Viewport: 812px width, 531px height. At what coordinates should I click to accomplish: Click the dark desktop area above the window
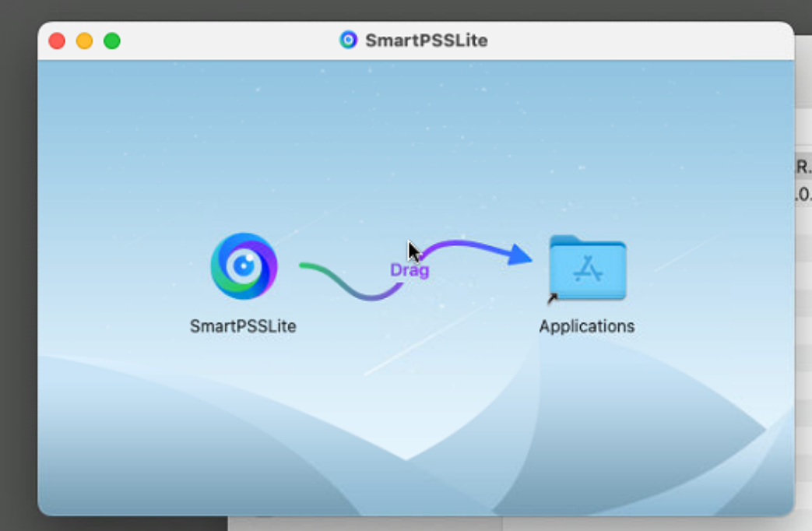coord(389,9)
